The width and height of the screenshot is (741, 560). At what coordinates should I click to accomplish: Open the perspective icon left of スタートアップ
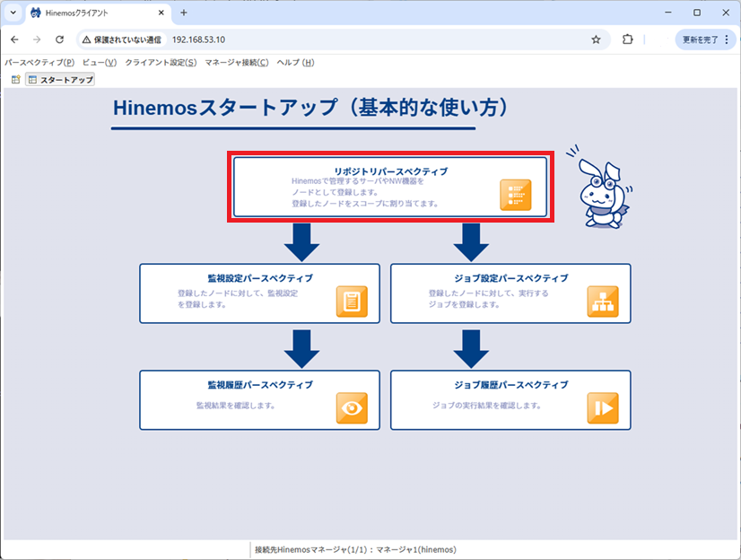click(x=15, y=79)
